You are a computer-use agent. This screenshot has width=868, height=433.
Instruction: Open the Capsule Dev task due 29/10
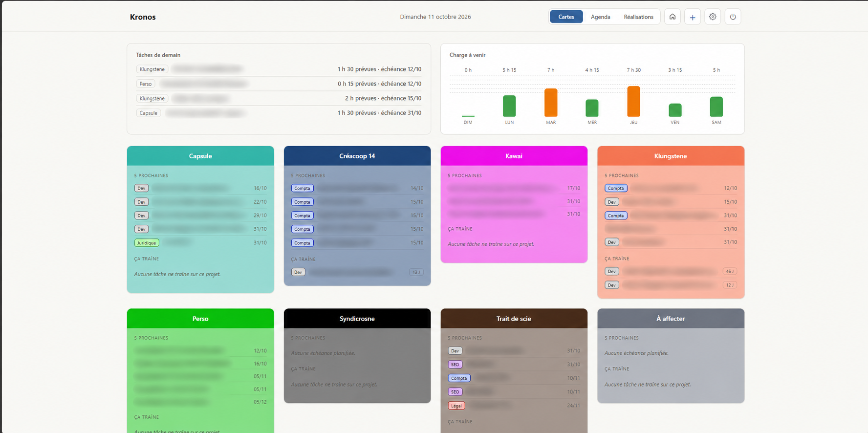tap(200, 216)
